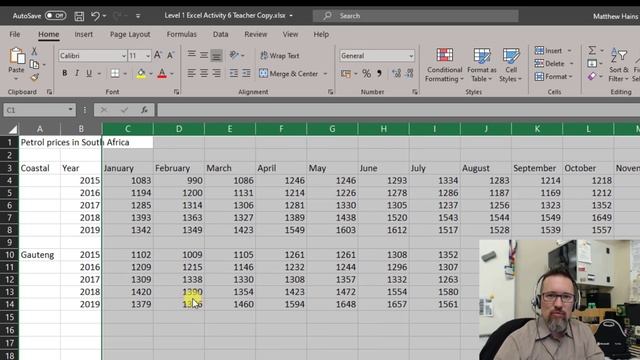Click Align Right icon
This screenshot has height=360, width=640.
click(216, 73)
